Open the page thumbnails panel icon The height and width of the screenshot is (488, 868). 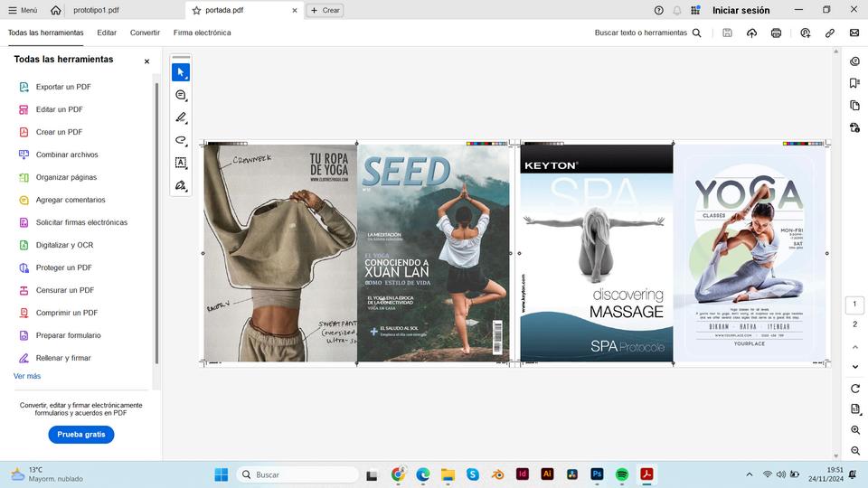click(x=854, y=105)
